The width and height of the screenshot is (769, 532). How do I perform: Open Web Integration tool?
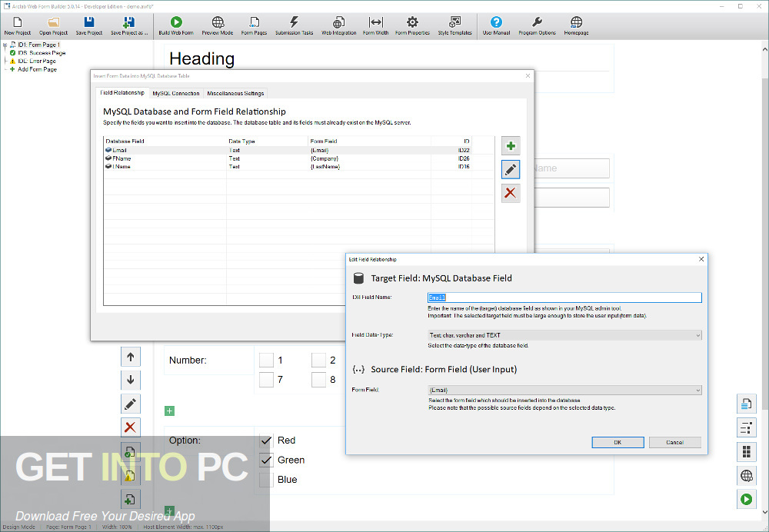tap(338, 25)
